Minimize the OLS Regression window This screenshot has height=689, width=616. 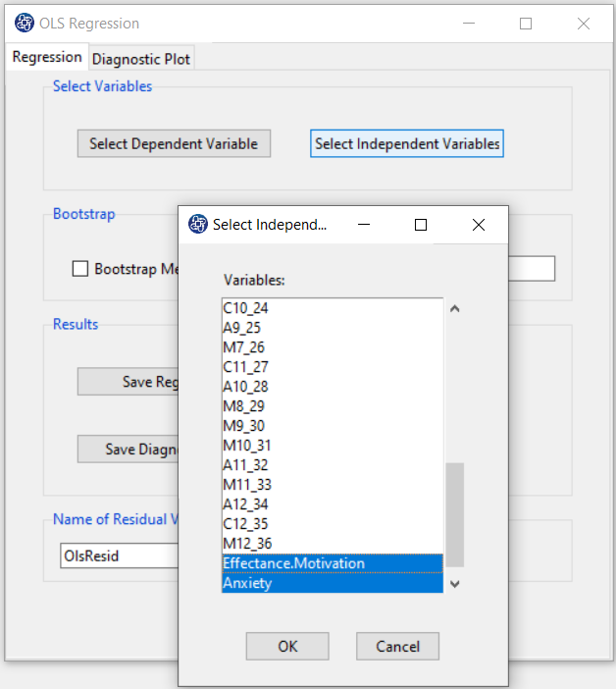point(469,24)
